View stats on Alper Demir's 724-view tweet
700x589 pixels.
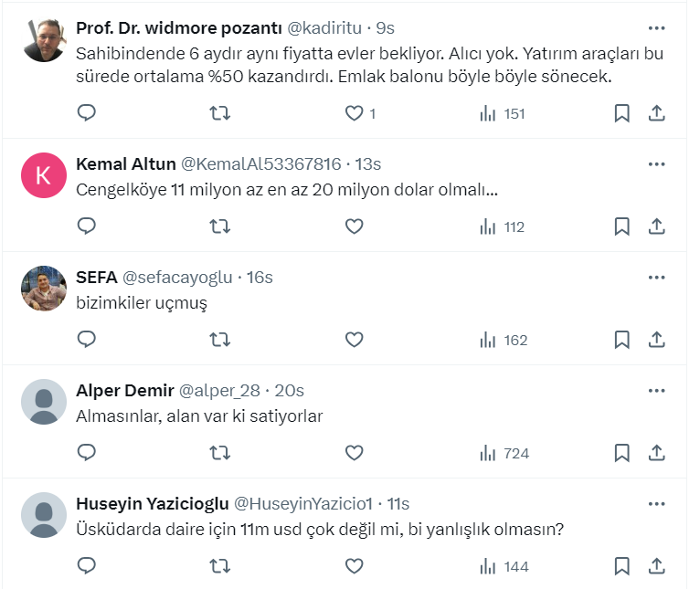[504, 453]
